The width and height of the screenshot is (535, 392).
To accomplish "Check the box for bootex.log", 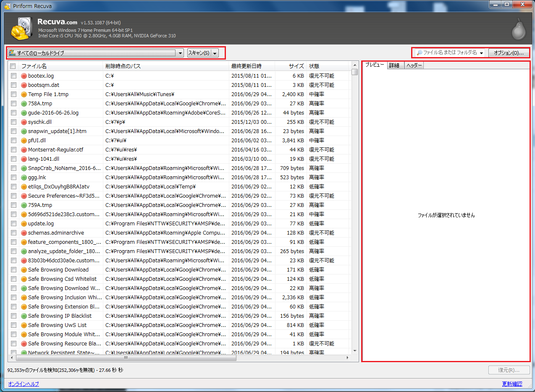I will [13, 76].
